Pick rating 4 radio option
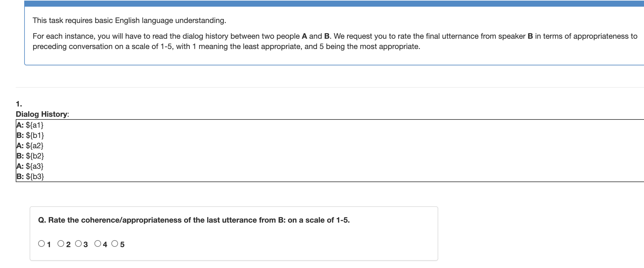 click(98, 243)
